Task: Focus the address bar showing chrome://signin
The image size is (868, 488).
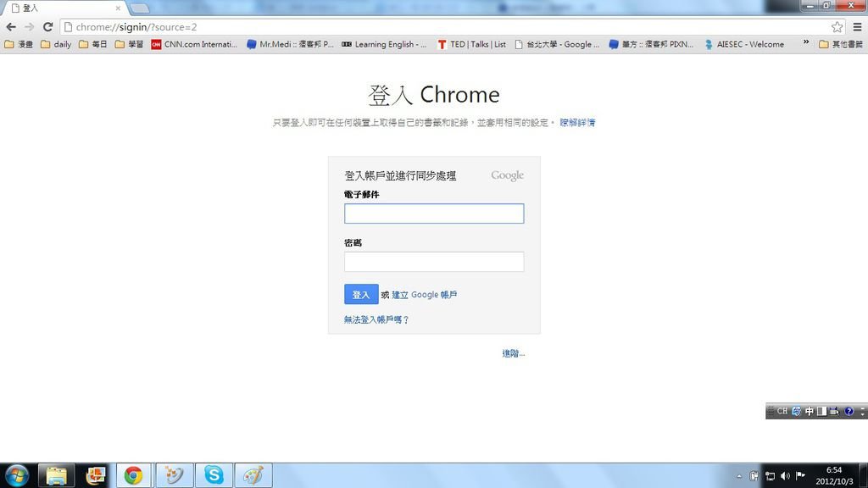Action: click(451, 26)
